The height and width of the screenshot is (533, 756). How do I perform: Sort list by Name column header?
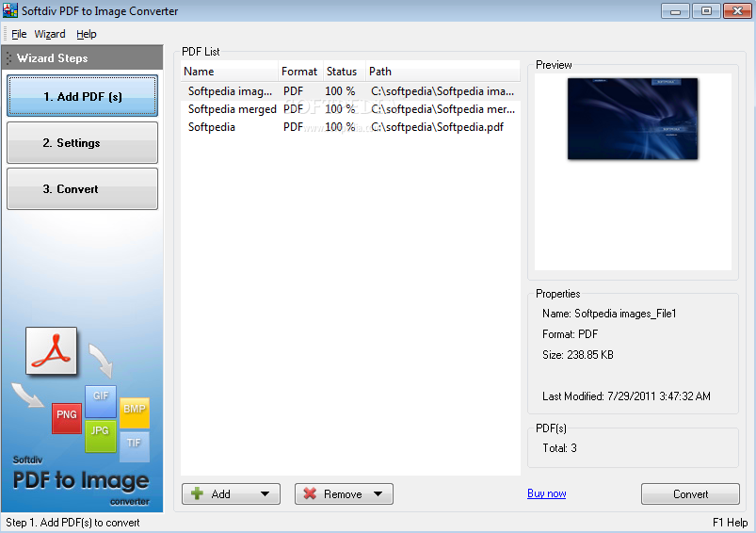tap(230, 72)
